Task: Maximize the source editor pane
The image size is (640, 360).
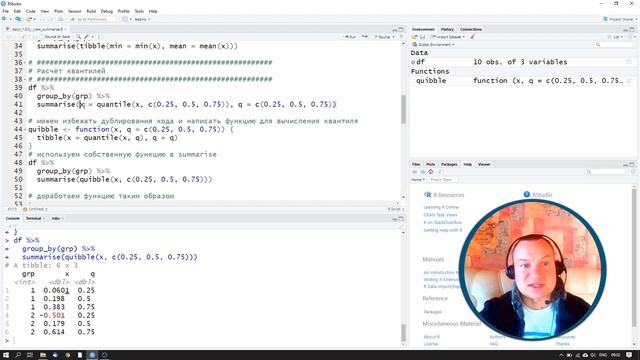Action: pyautogui.click(x=401, y=29)
